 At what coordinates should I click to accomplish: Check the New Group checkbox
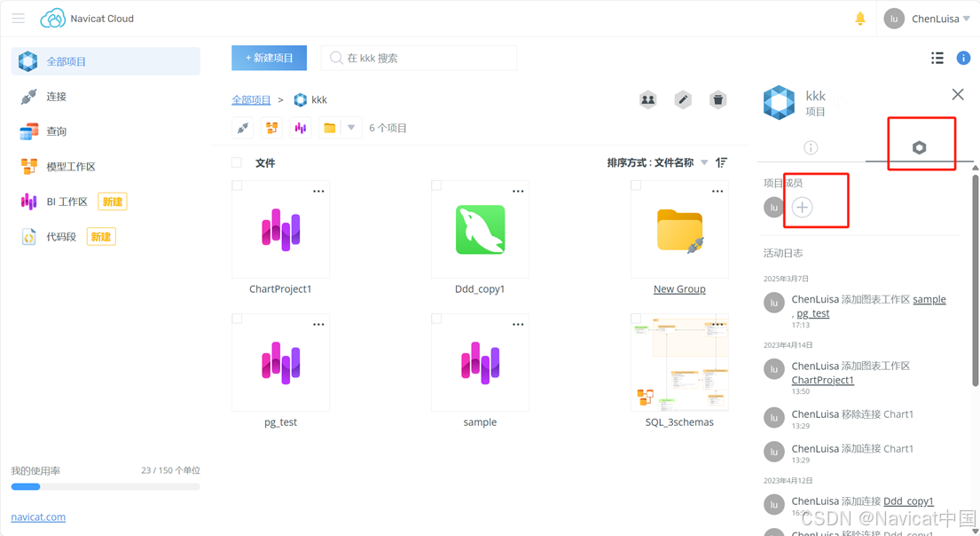(x=636, y=185)
